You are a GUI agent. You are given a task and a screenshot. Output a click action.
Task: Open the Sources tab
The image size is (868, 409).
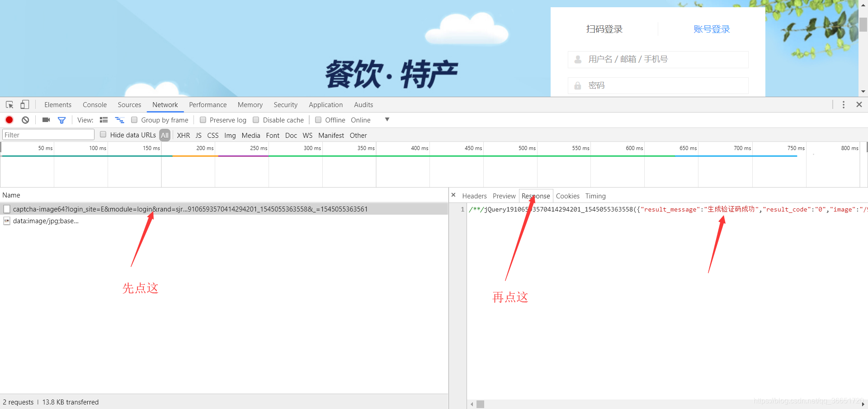point(130,105)
